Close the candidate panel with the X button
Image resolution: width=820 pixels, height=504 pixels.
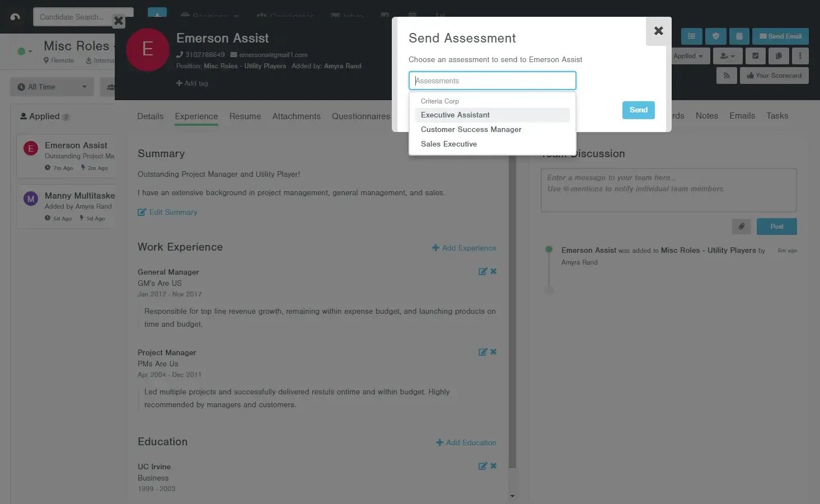click(118, 21)
